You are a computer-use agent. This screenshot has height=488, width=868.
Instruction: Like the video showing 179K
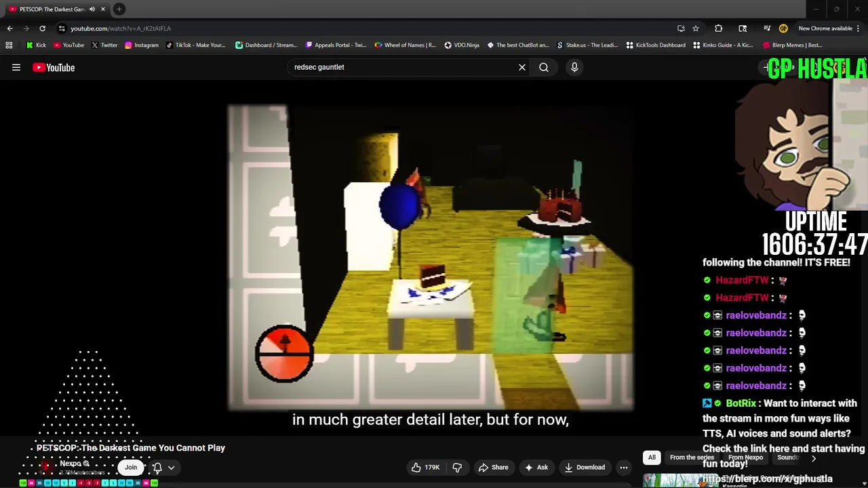click(426, 467)
